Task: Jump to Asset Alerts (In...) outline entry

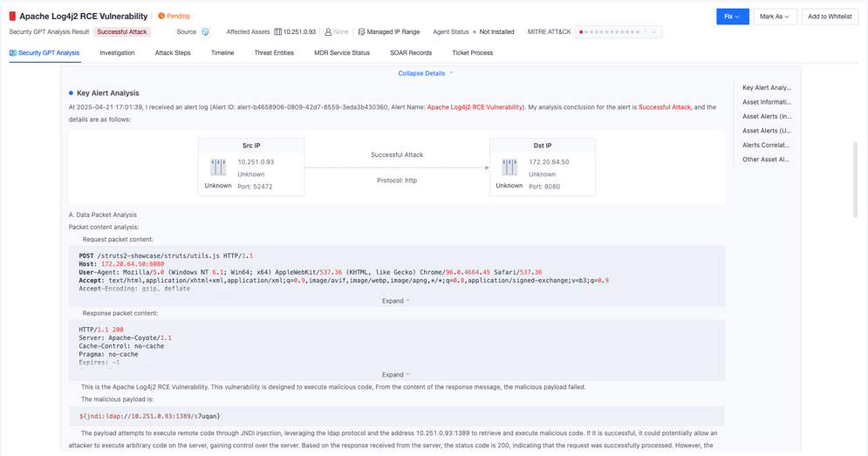Action: click(x=767, y=116)
